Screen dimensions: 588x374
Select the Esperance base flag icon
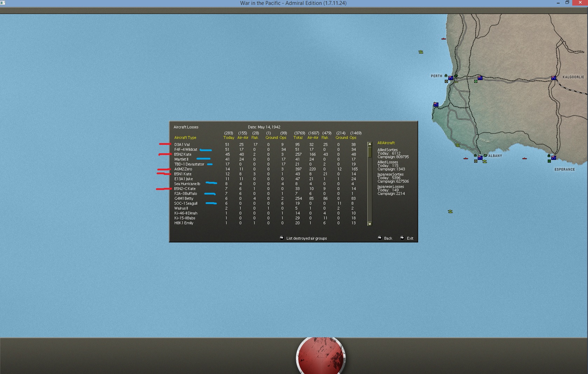pos(554,157)
